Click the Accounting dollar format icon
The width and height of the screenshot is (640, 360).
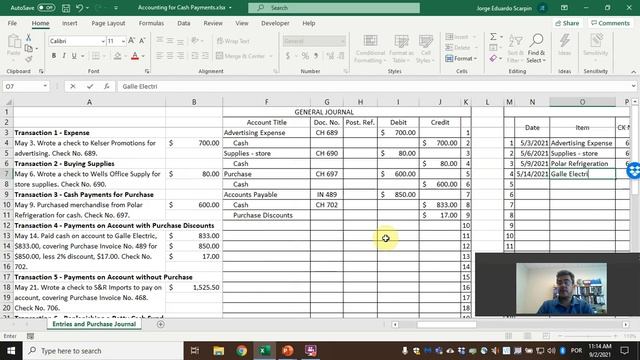coord(288,56)
